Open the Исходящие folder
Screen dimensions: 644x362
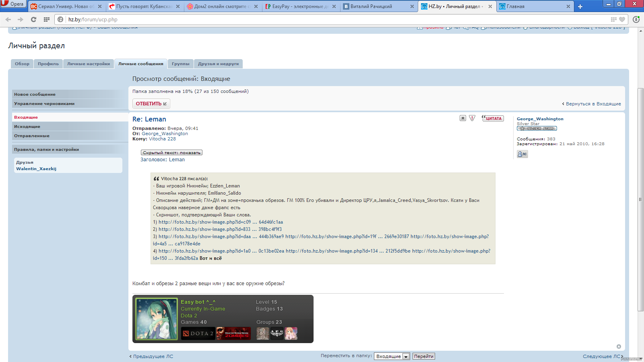click(x=70, y=127)
